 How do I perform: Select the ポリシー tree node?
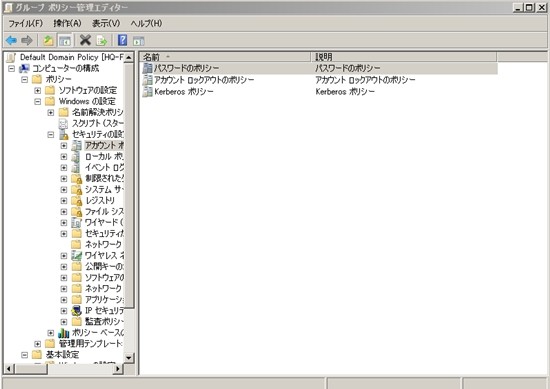59,79
